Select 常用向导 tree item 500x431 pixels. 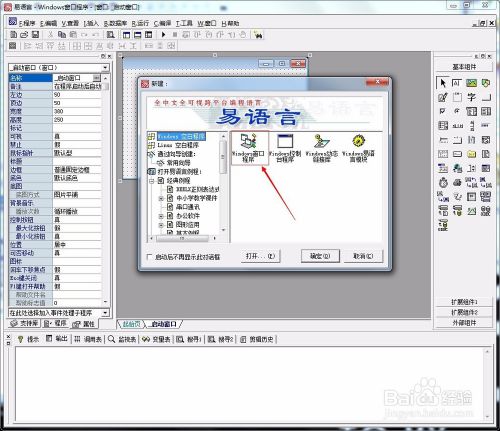(x=178, y=163)
